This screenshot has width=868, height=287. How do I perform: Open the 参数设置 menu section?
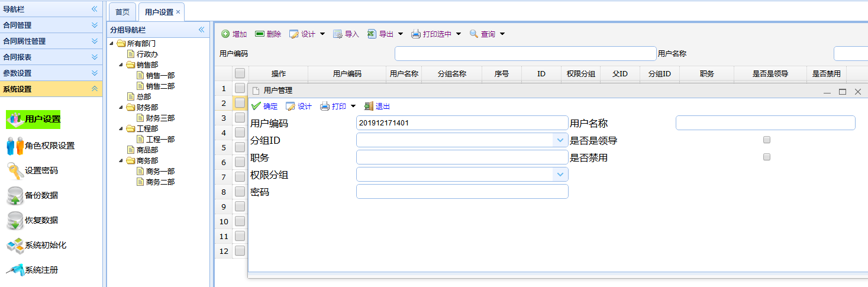tap(51, 73)
